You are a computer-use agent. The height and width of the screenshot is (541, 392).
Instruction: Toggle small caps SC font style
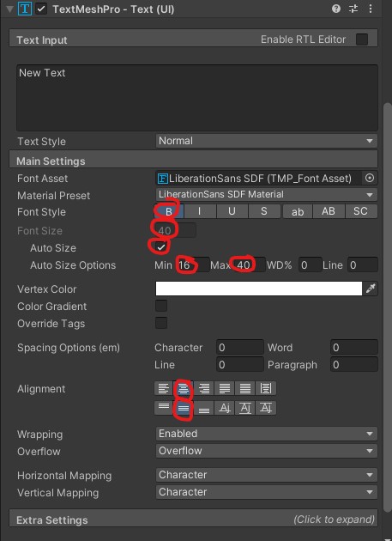(360, 211)
